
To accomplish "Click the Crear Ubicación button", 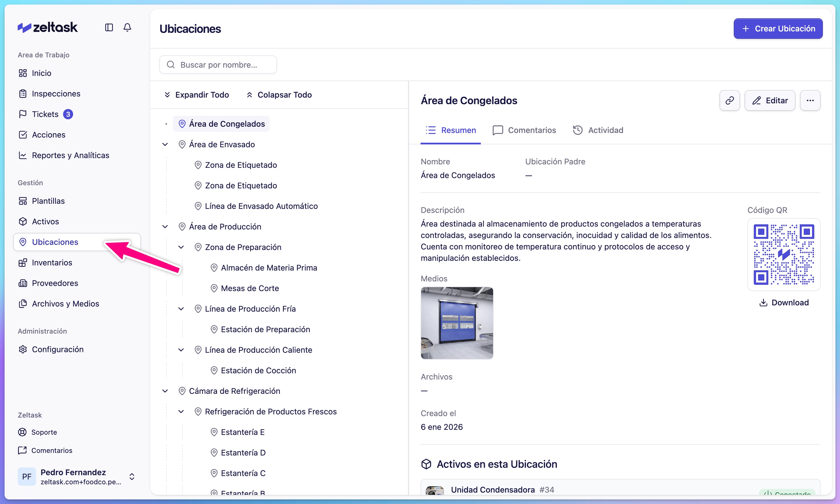I will click(777, 29).
